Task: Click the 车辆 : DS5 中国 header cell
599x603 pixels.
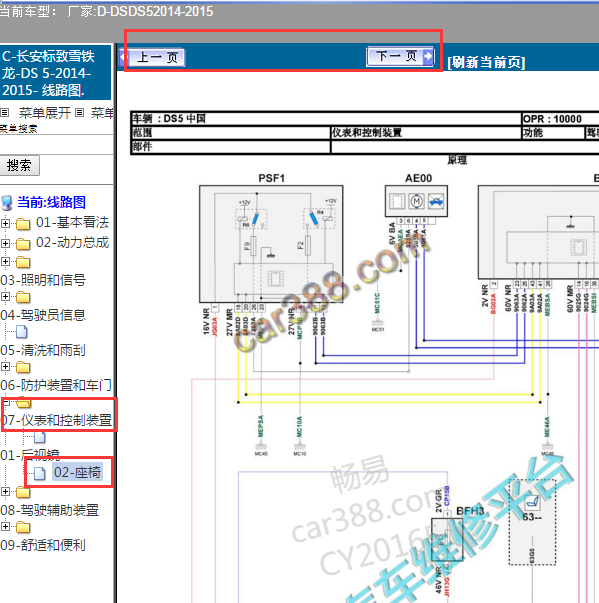Action: [x=326, y=118]
